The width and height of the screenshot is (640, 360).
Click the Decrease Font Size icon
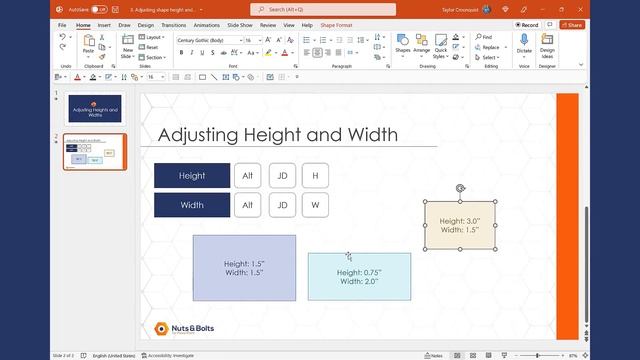tap(279, 40)
